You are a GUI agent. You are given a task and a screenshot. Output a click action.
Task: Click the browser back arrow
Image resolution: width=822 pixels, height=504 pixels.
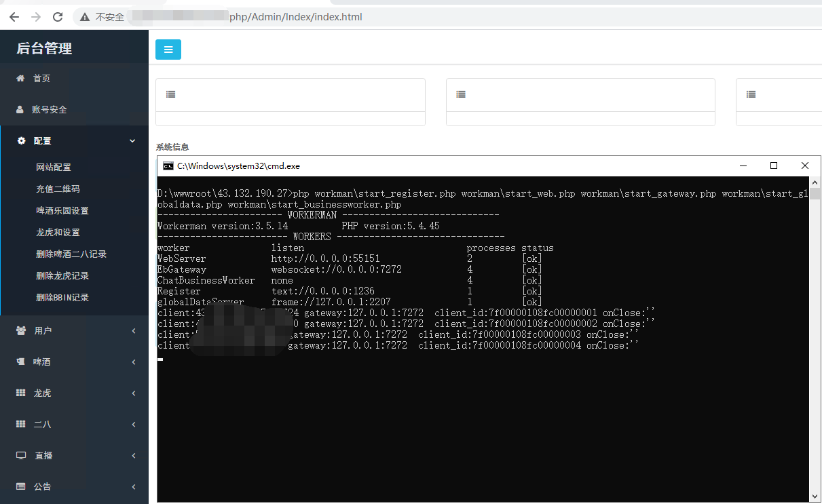coord(14,17)
